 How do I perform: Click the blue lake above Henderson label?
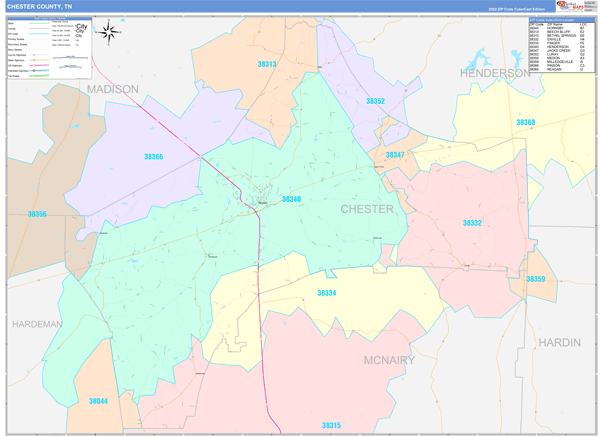(479, 57)
